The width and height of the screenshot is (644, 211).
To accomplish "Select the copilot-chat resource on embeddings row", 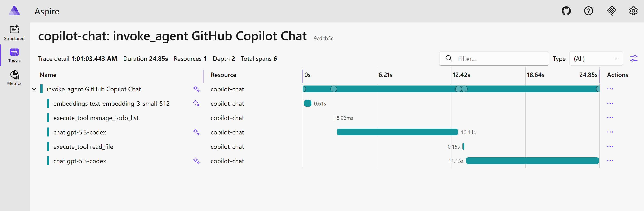I will tap(227, 103).
